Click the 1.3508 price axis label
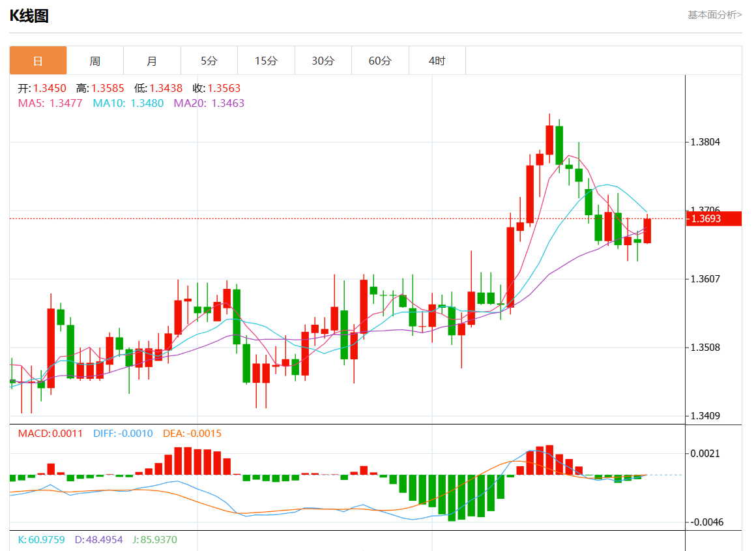The image size is (756, 551). (x=705, y=348)
